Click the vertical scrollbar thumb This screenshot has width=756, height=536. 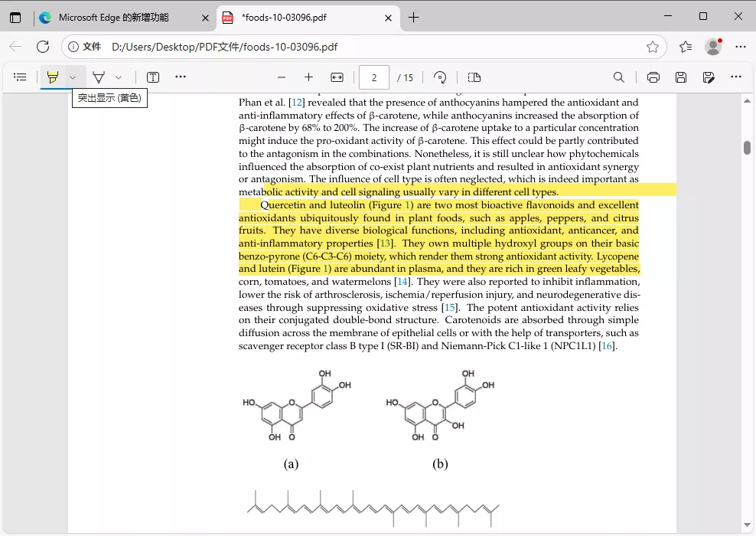747,148
